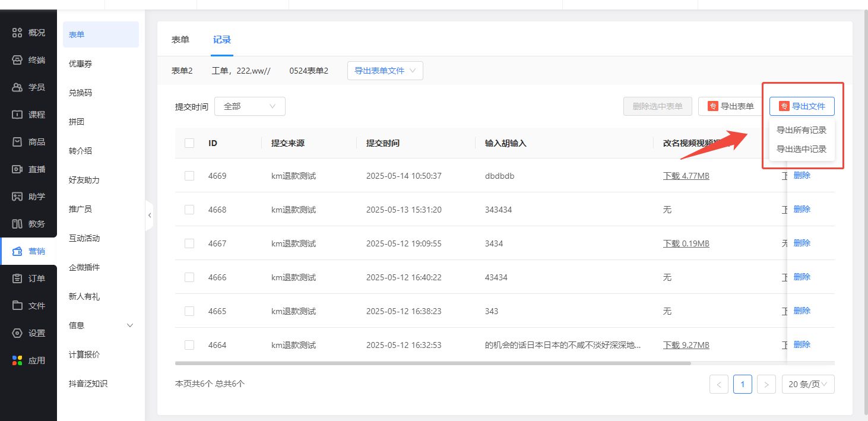Click the 助学 sidebar icon

tap(18, 197)
